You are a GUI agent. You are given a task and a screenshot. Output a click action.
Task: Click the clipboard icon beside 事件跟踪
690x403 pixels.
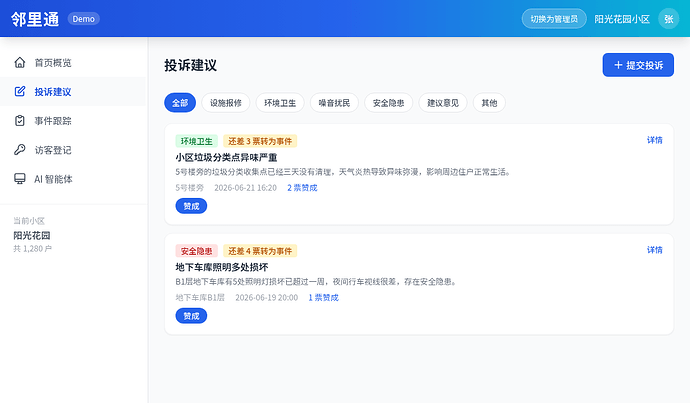coord(20,121)
